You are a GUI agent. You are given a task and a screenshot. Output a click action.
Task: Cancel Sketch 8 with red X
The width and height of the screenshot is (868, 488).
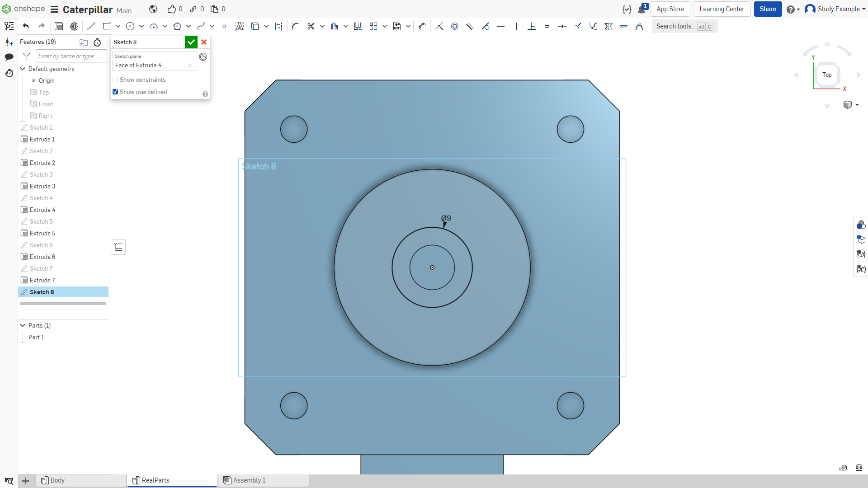coord(204,42)
